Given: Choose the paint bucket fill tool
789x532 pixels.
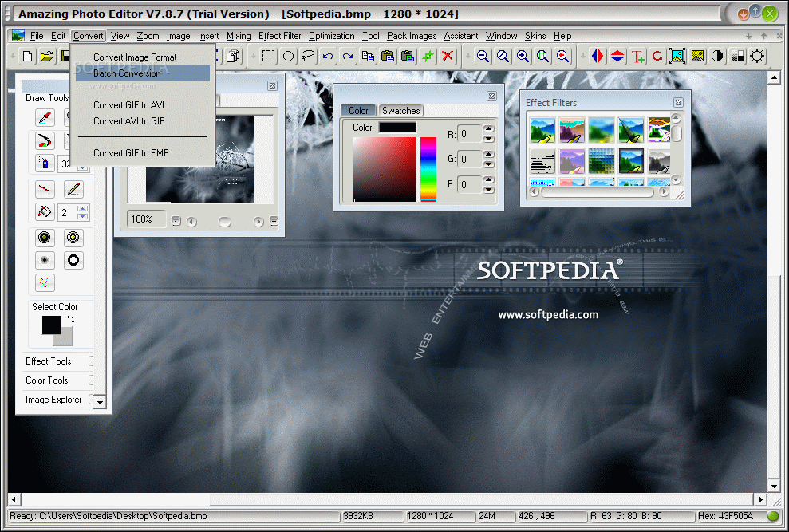Looking at the screenshot, I should pos(45,212).
